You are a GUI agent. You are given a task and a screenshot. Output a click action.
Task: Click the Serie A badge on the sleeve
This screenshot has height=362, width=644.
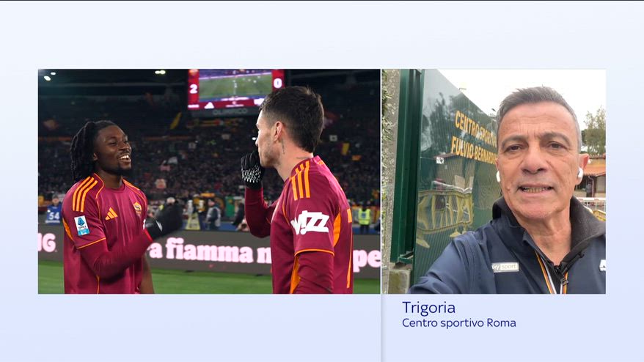(x=81, y=225)
